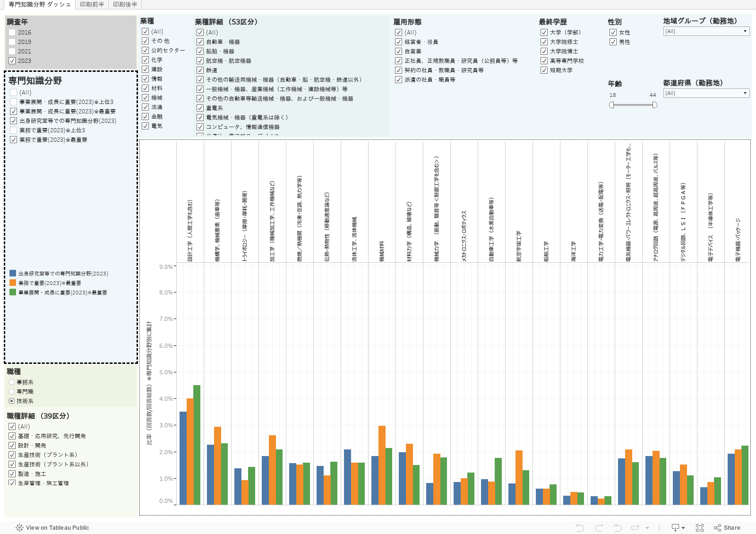This screenshot has width=756, height=534.
Task: Switch to the 印刷前半 tab
Action: [x=92, y=4]
